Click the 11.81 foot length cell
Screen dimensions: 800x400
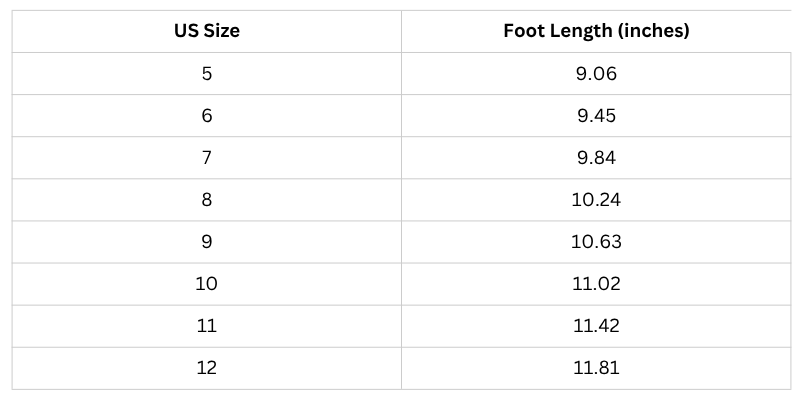coord(596,368)
